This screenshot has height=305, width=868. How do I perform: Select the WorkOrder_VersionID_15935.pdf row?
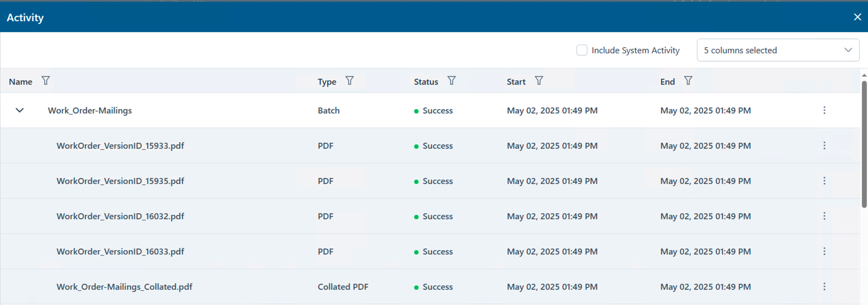430,181
